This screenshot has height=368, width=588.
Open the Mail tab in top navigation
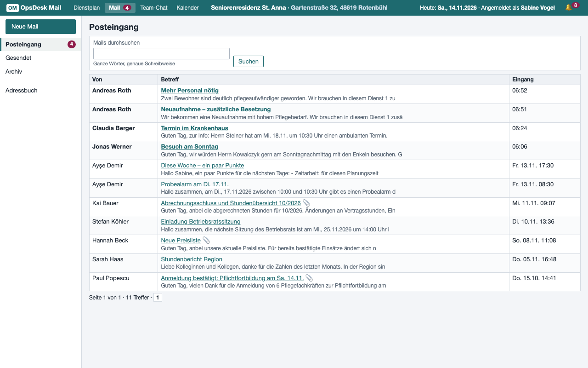point(120,8)
